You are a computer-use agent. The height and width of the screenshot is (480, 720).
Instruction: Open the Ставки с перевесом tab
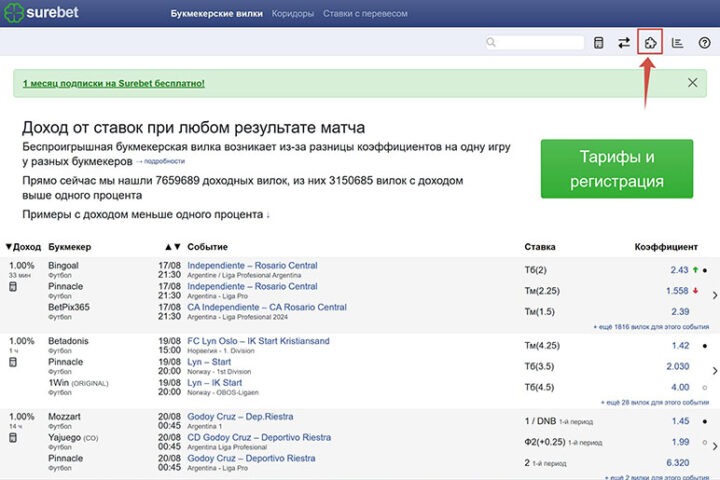click(x=365, y=15)
